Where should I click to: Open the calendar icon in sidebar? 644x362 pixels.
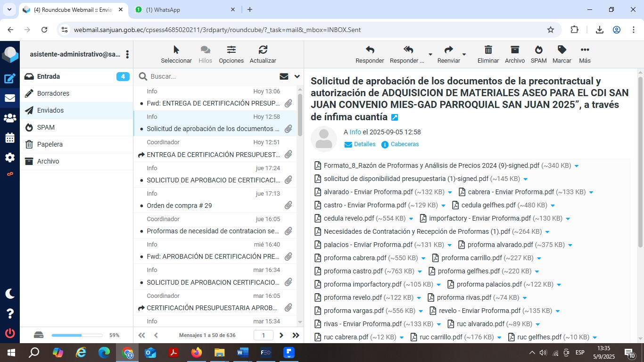[x=9, y=138]
